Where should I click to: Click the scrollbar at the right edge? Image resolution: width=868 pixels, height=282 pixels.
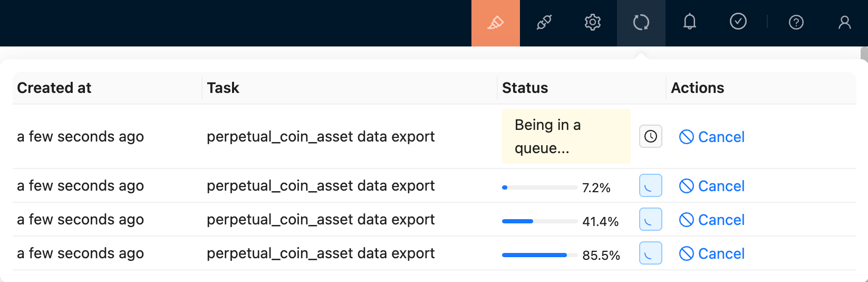pyautogui.click(x=864, y=55)
